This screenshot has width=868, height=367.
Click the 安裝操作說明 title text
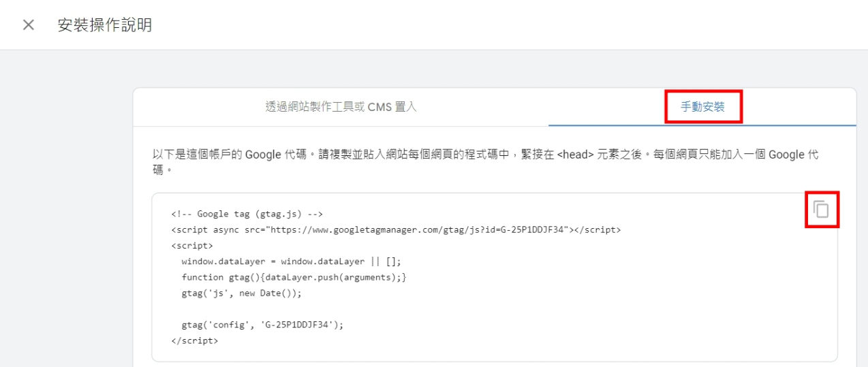pos(105,25)
